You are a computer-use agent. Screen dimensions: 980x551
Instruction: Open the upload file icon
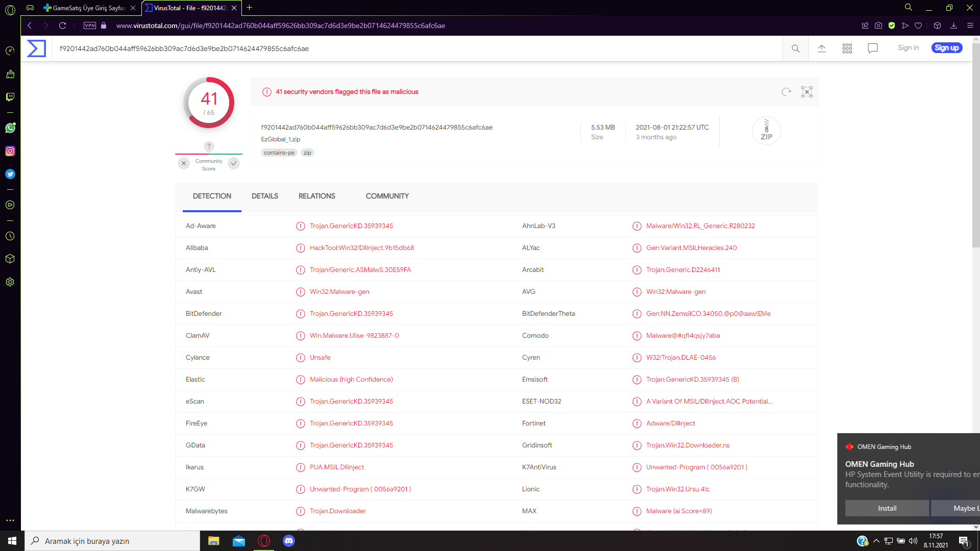pos(822,48)
